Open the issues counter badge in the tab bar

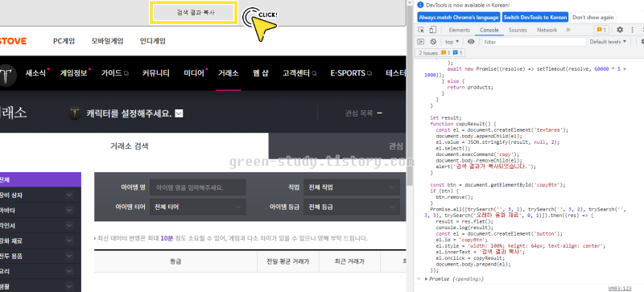click(601, 30)
